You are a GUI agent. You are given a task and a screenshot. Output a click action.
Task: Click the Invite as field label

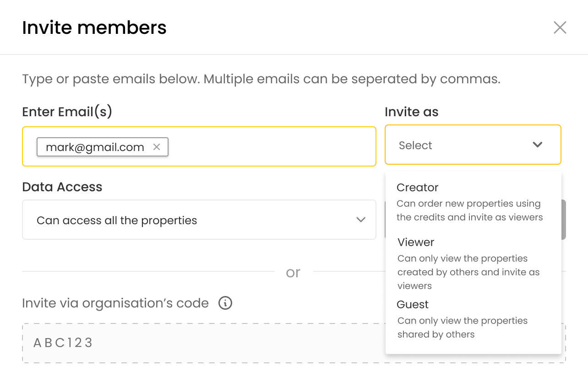click(411, 112)
